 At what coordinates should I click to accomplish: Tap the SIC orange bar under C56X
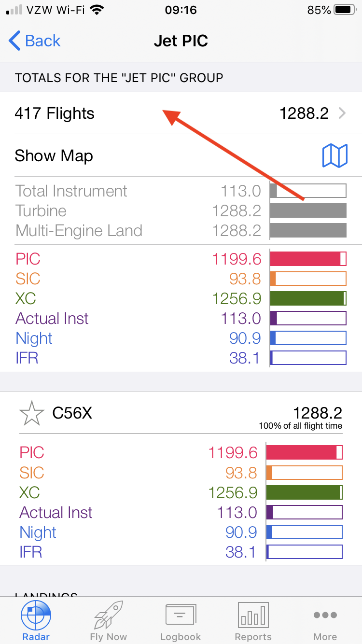click(304, 473)
